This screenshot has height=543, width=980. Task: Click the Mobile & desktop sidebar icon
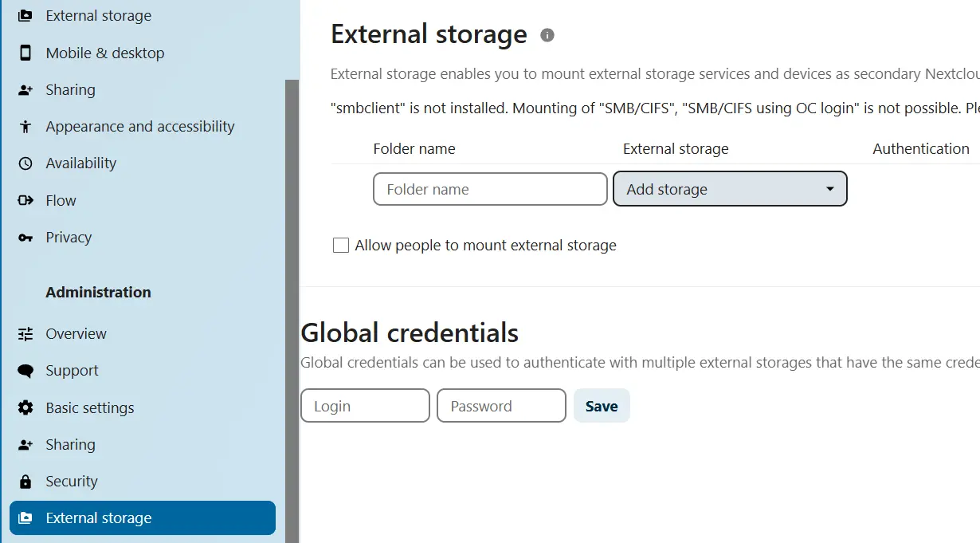point(25,53)
